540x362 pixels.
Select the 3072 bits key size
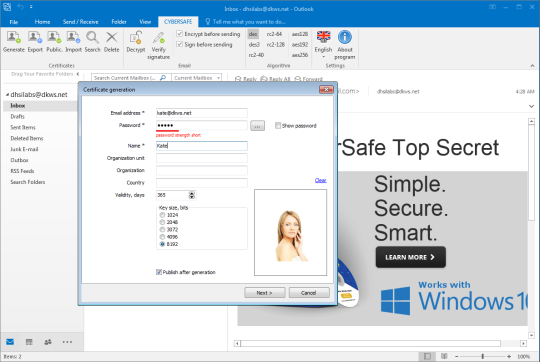click(x=162, y=229)
